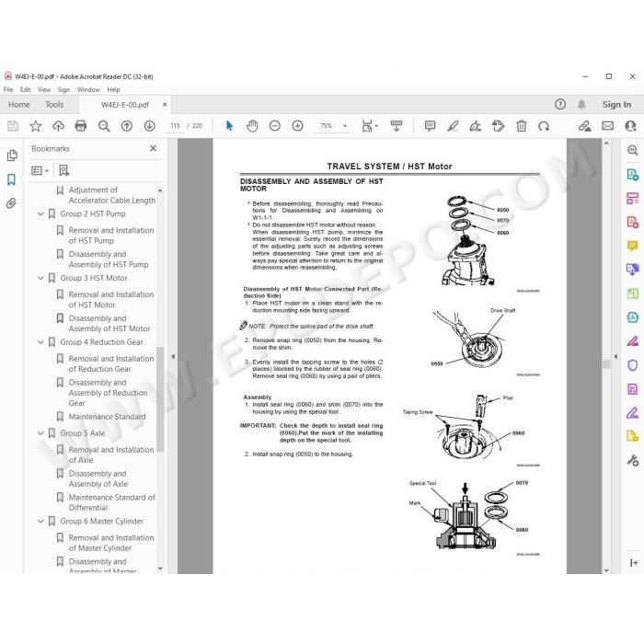Open notifications bell
The width and height of the screenshot is (644, 644).
click(581, 104)
